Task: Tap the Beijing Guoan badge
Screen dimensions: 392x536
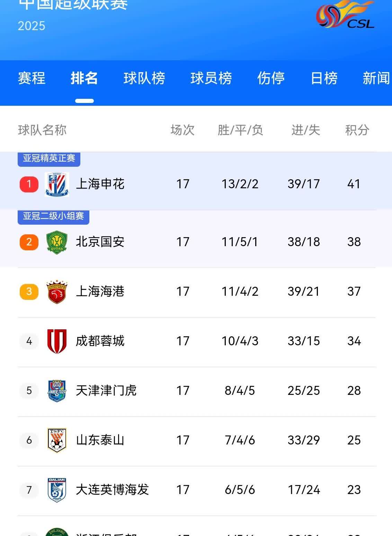Action: point(57,242)
